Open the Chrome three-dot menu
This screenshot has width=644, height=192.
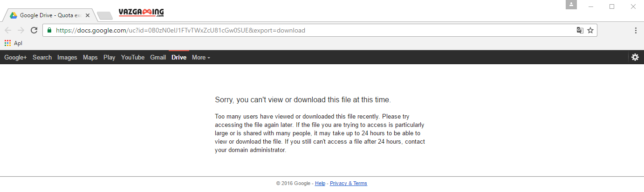636,30
